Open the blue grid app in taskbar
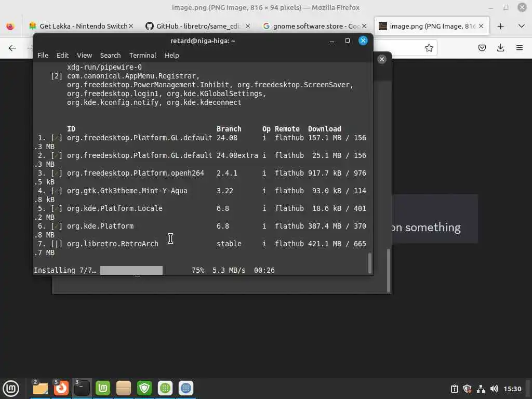The height and width of the screenshot is (399, 532). pos(186,389)
